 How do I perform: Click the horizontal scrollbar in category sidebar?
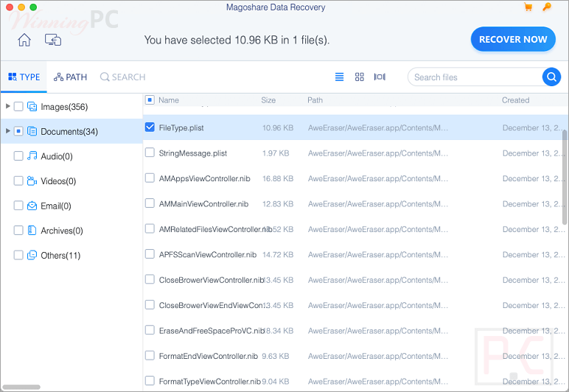tap(21, 388)
